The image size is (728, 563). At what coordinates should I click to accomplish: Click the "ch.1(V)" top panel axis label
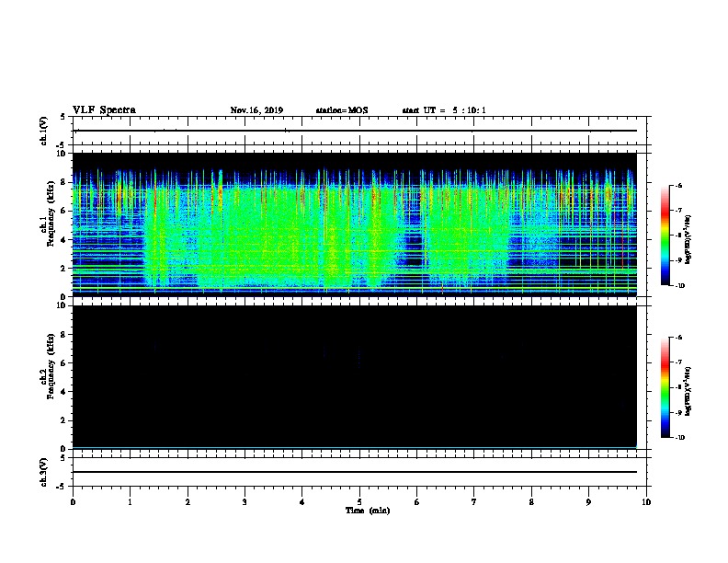point(44,131)
